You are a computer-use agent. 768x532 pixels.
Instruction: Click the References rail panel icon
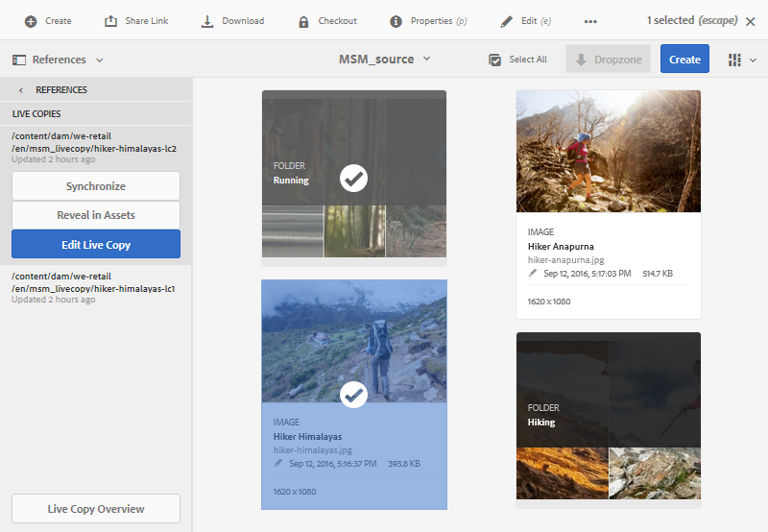19,60
